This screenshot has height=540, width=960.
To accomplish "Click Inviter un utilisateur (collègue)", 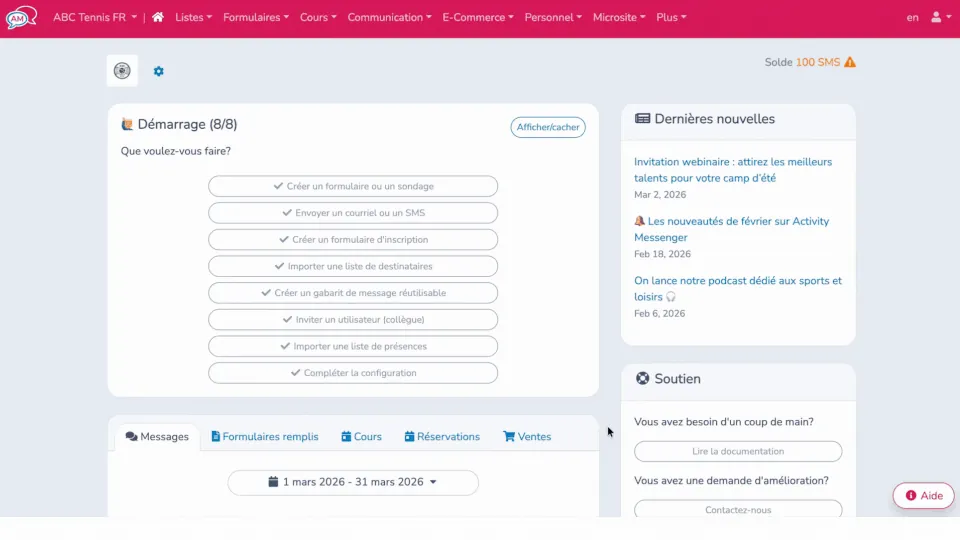I will point(353,320).
